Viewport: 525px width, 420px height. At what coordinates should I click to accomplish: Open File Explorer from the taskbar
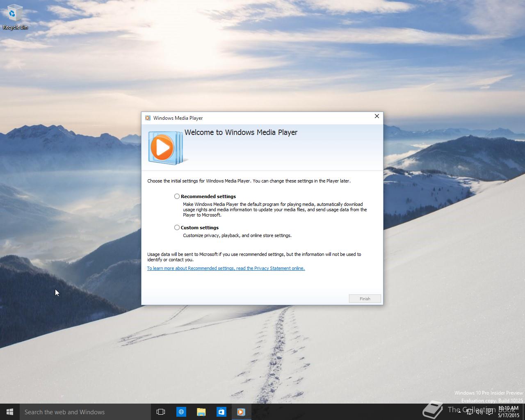[201, 412]
